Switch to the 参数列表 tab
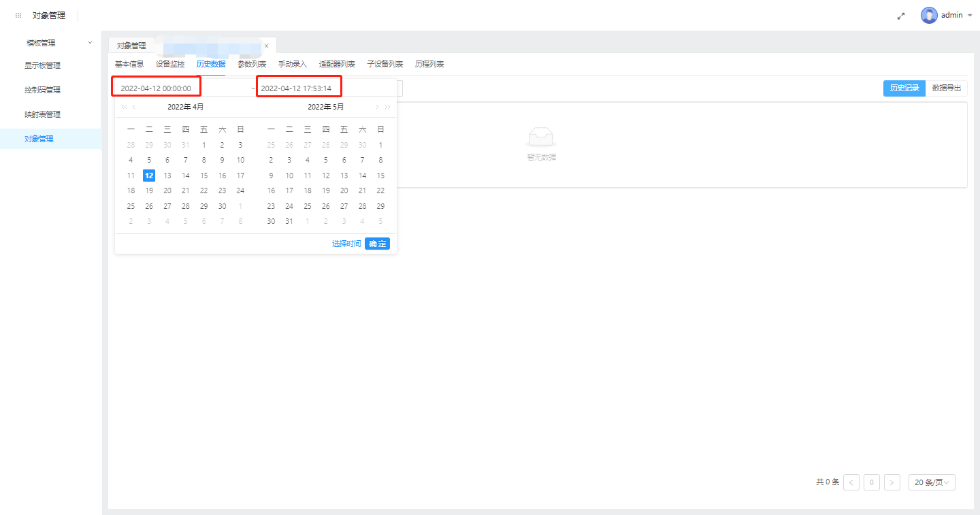This screenshot has width=980, height=515. pyautogui.click(x=252, y=64)
